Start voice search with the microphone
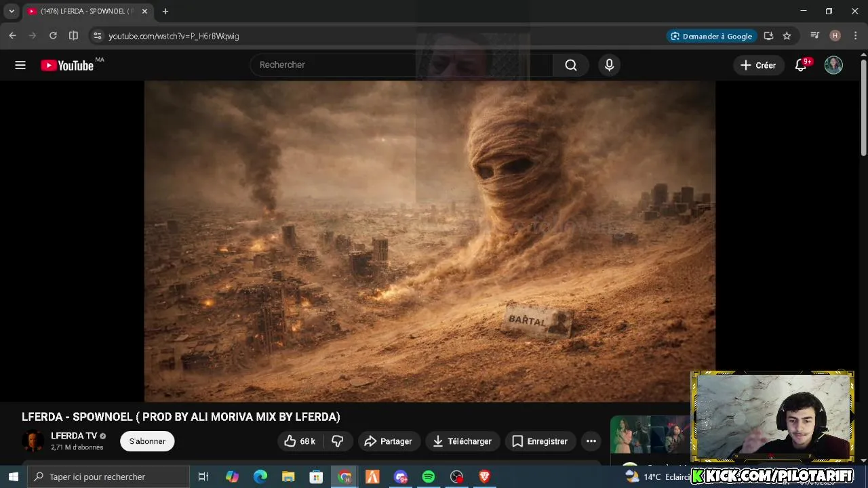This screenshot has width=868, height=488. pos(609,65)
